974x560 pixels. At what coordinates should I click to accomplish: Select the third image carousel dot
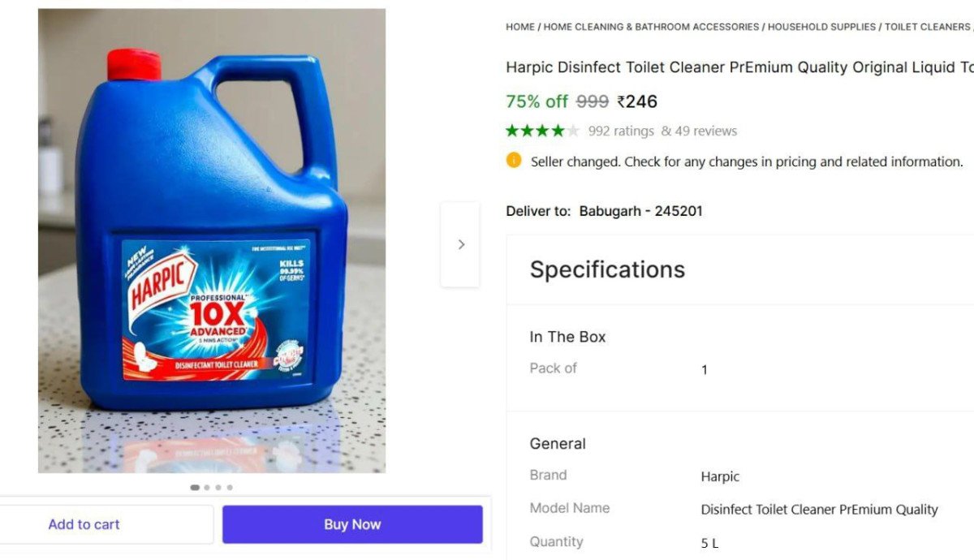pyautogui.click(x=218, y=488)
